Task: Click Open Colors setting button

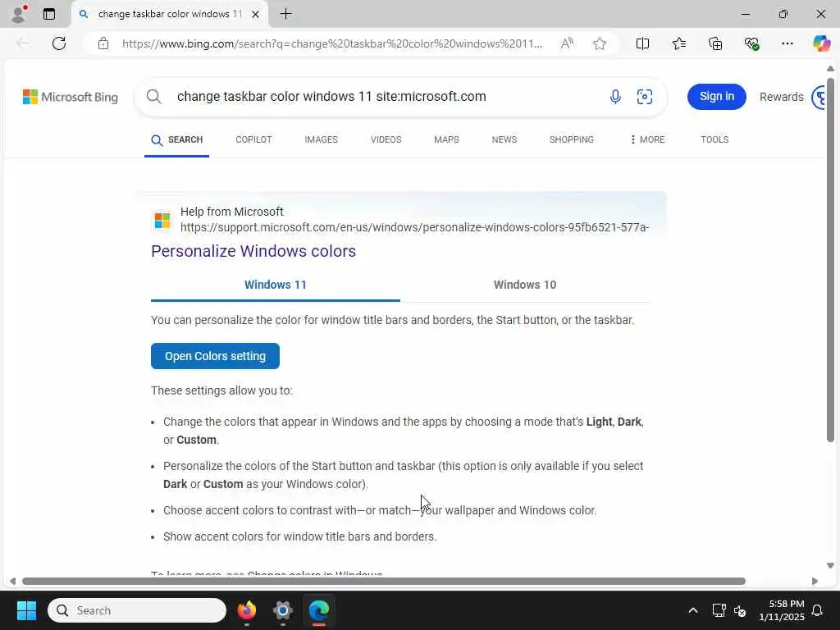Action: pos(215,356)
